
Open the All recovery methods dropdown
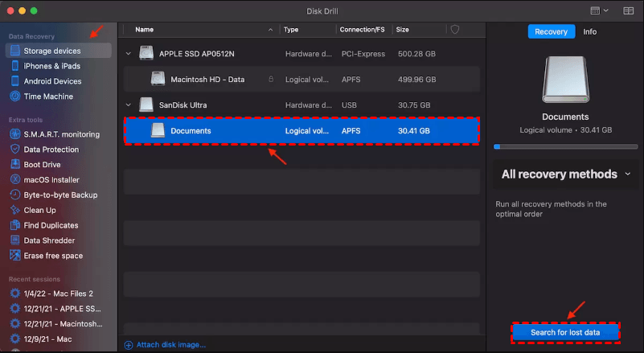pyautogui.click(x=566, y=174)
